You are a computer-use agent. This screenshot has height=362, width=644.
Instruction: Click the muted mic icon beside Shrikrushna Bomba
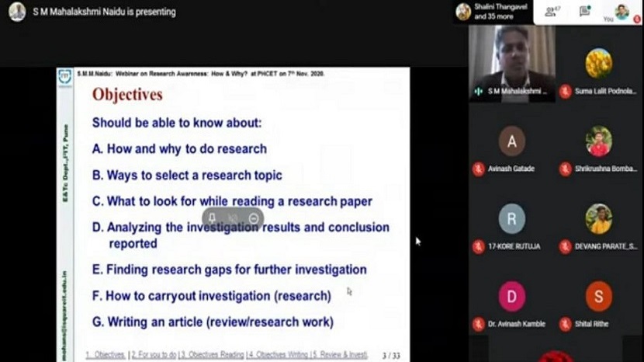(x=566, y=169)
